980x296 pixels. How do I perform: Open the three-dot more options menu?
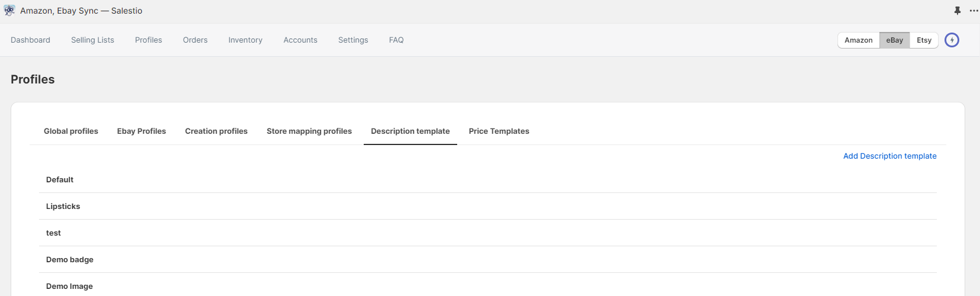(973, 11)
